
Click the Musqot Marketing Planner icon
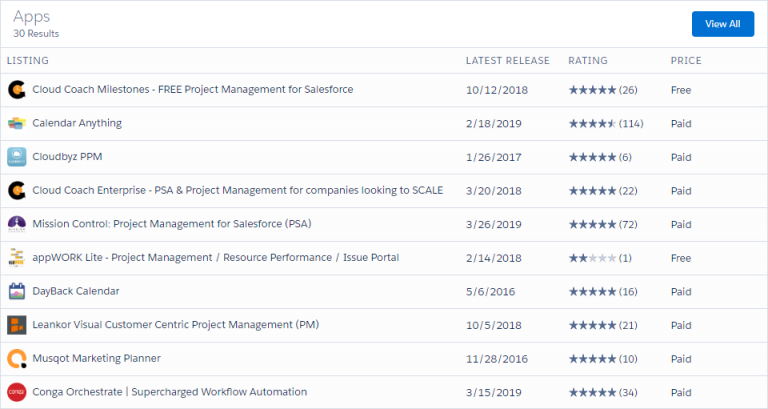[17, 359]
